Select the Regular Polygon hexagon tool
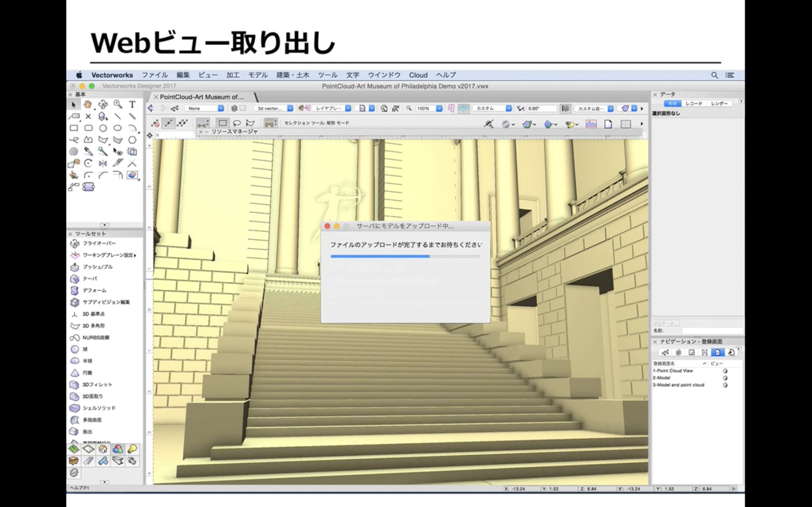 132,140
